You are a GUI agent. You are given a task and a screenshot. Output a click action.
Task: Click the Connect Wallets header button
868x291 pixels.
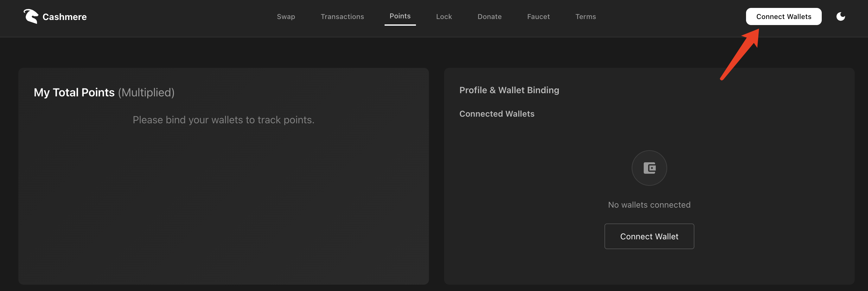[783, 16]
